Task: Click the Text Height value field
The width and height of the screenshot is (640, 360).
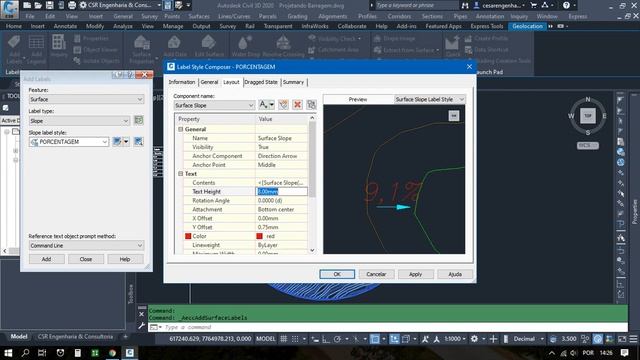Action: (281, 191)
